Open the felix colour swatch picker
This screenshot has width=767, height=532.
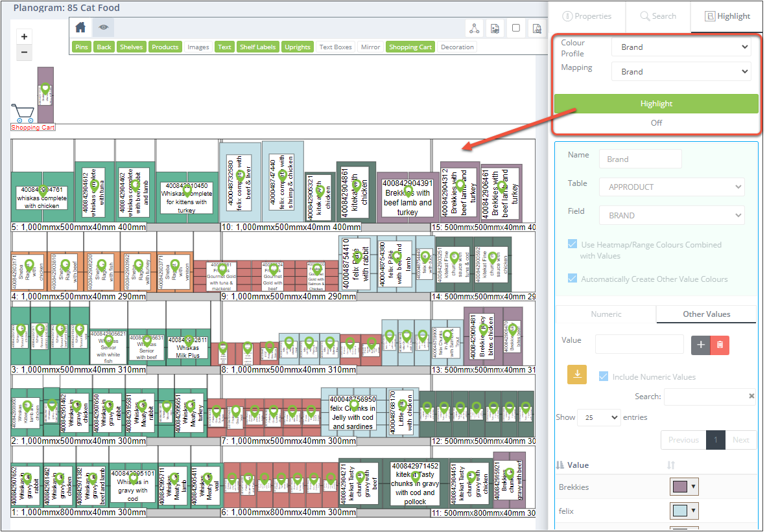coord(684,511)
